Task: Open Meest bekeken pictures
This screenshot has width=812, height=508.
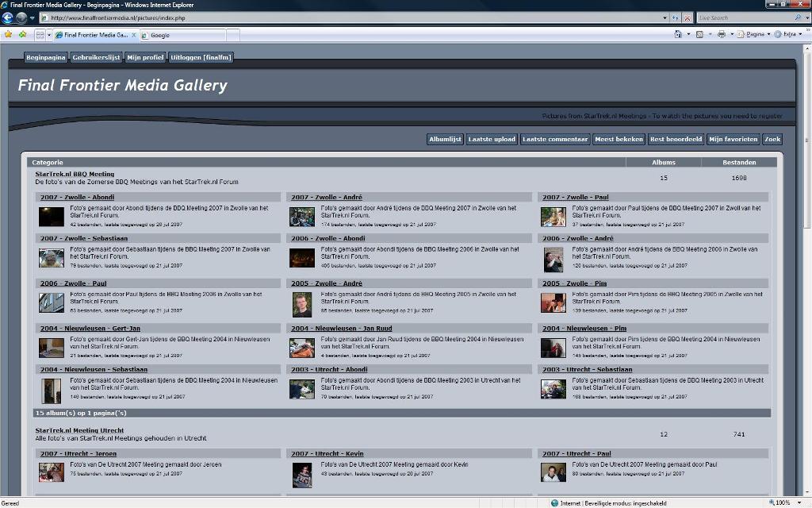Action: 619,139
